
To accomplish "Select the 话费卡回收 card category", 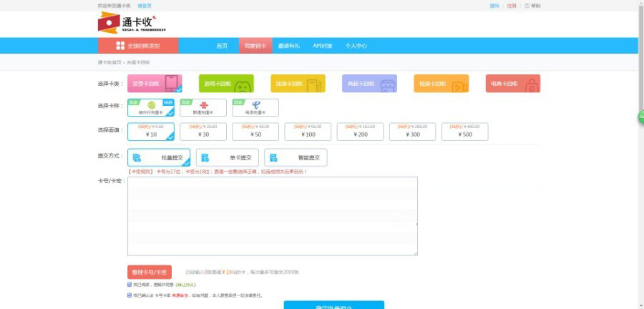I will pos(155,84).
